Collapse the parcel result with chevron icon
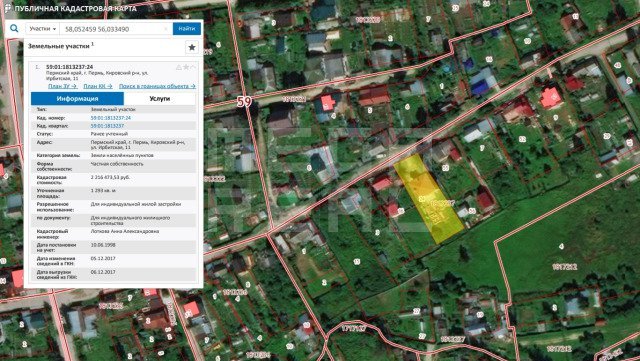Screen dimensions: 640x361 tap(193, 67)
